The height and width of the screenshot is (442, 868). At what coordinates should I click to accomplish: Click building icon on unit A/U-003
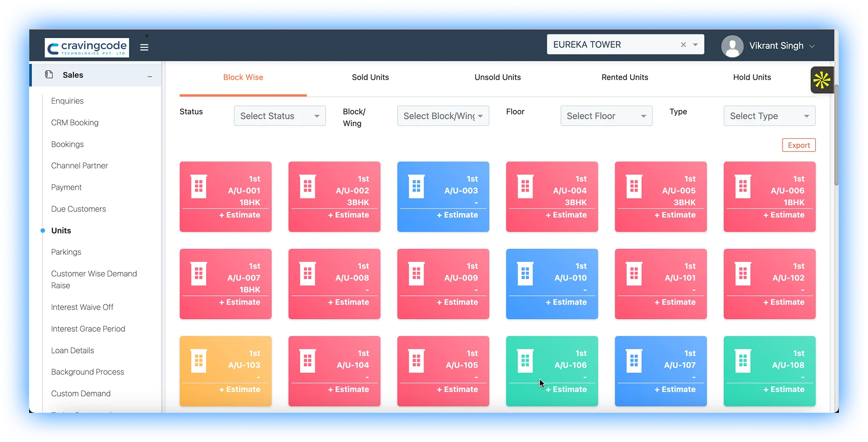(416, 186)
